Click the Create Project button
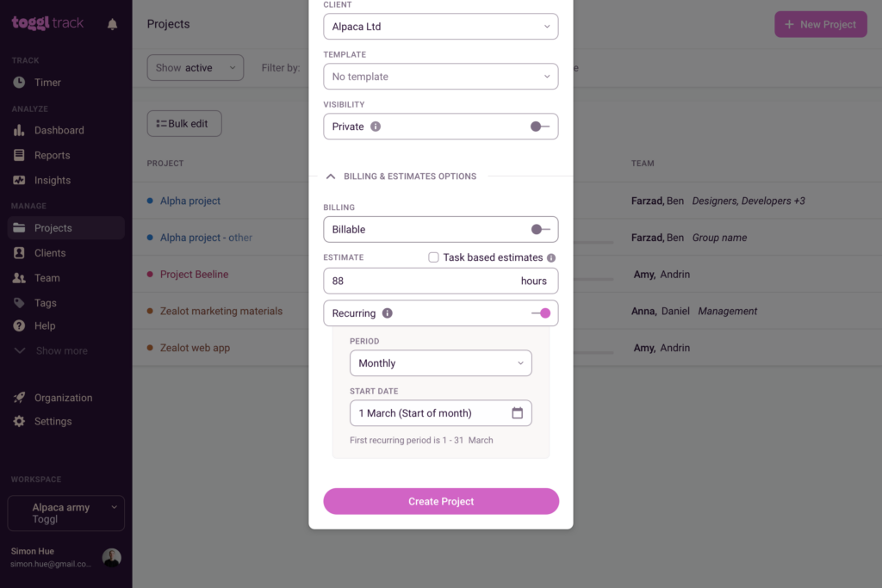 coord(441,501)
